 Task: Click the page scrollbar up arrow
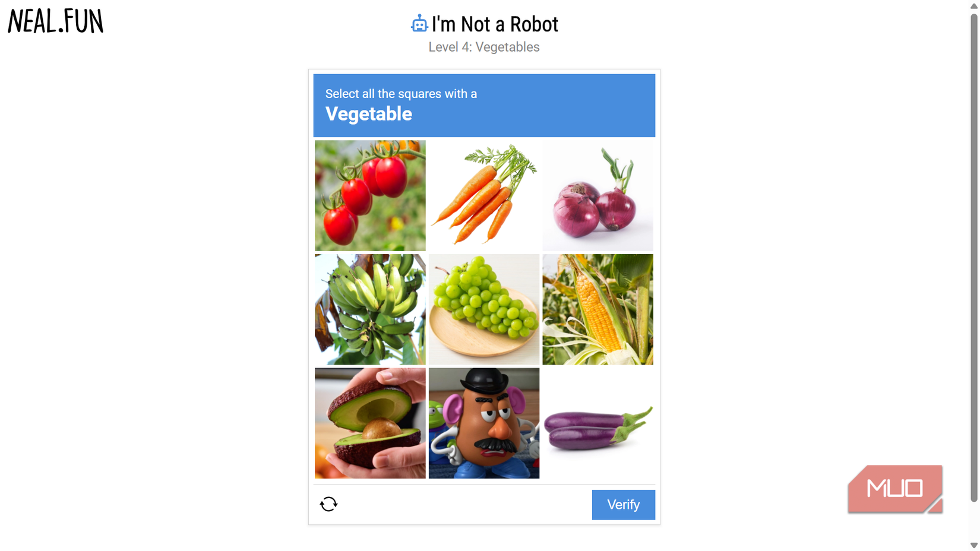974,5
